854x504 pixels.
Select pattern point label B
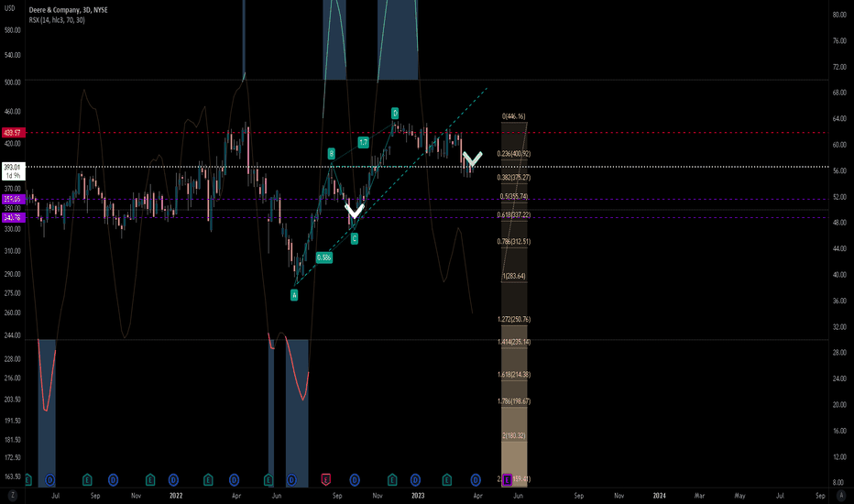coord(331,154)
